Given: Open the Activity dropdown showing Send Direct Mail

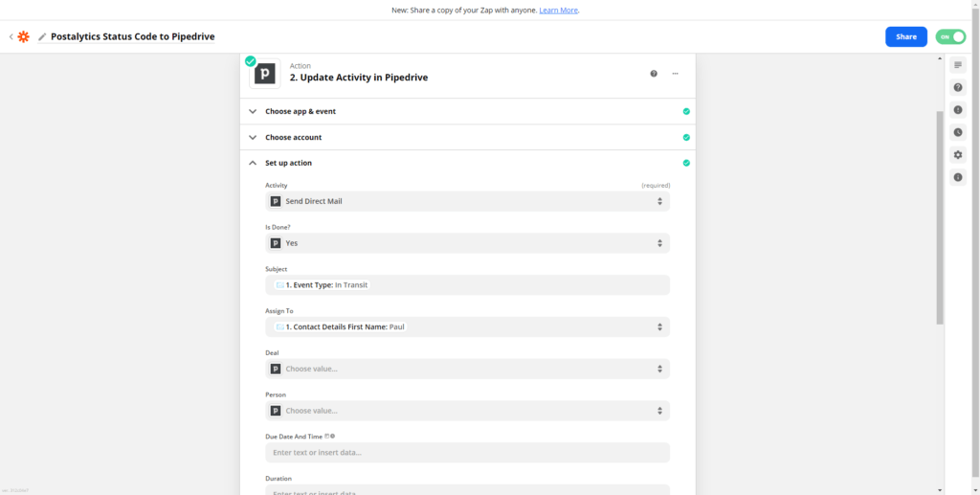Looking at the screenshot, I should [467, 201].
